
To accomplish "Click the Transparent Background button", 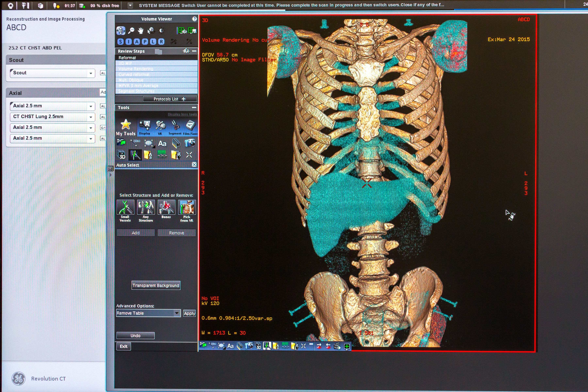I will tap(156, 285).
